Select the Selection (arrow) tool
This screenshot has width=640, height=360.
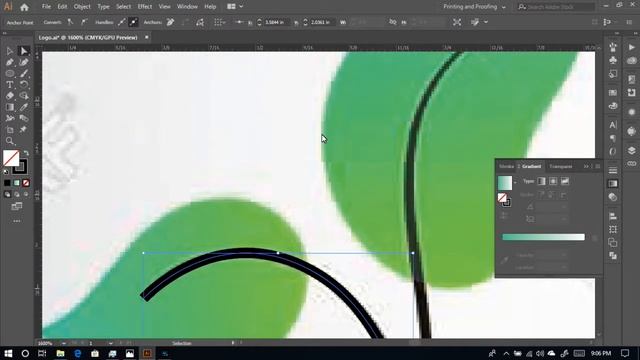click(x=10, y=51)
